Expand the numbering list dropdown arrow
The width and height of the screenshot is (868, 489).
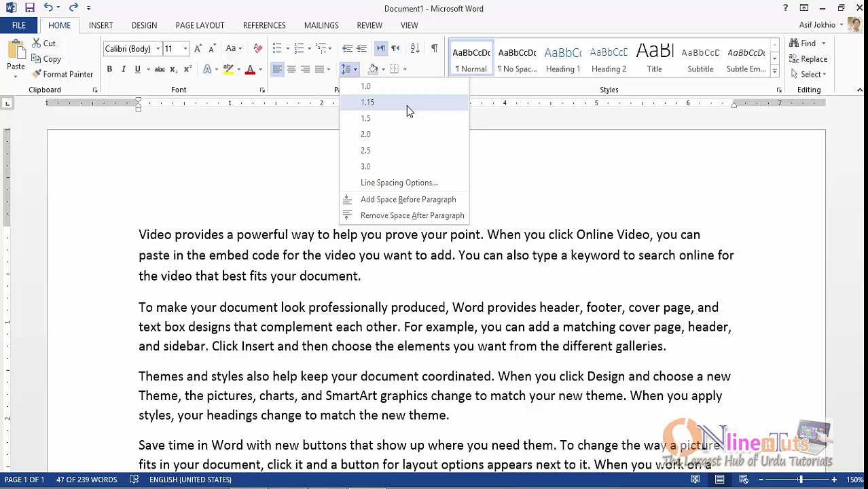pyautogui.click(x=309, y=49)
